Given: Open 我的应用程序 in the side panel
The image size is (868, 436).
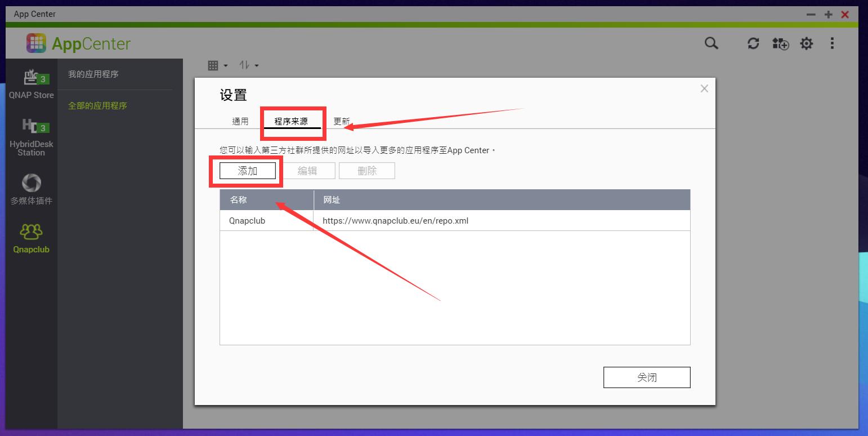Looking at the screenshot, I should [93, 74].
